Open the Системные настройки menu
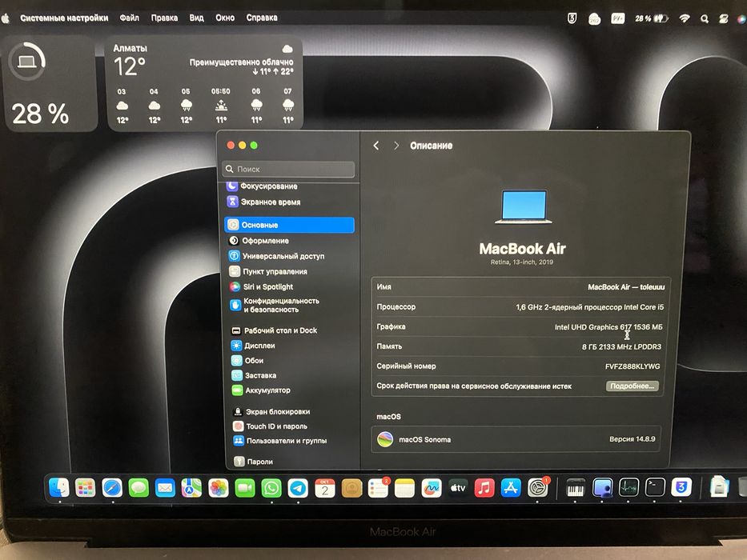The width and height of the screenshot is (747, 560). 64,18
